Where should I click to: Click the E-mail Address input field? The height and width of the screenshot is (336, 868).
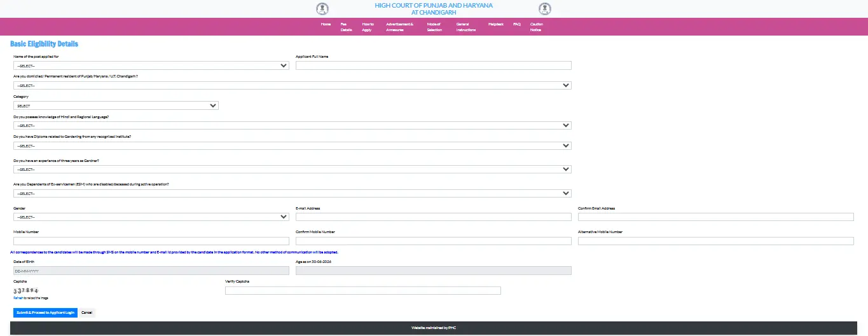click(x=434, y=217)
